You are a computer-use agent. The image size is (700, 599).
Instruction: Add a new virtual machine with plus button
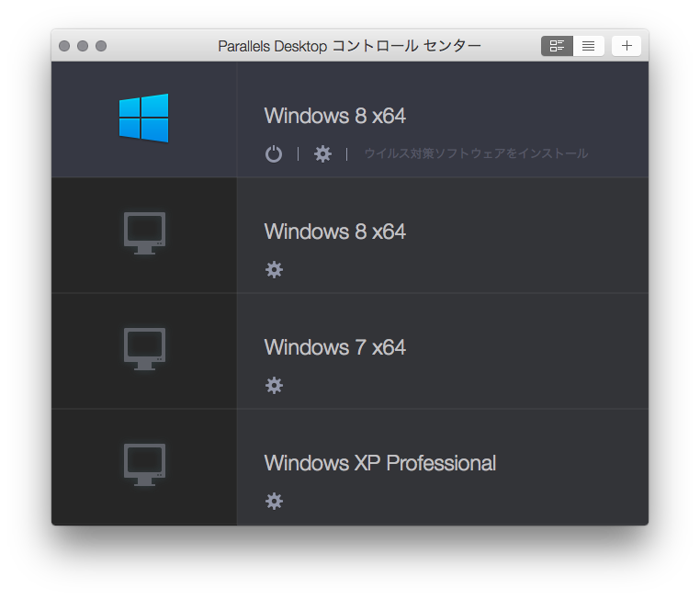pyautogui.click(x=627, y=46)
